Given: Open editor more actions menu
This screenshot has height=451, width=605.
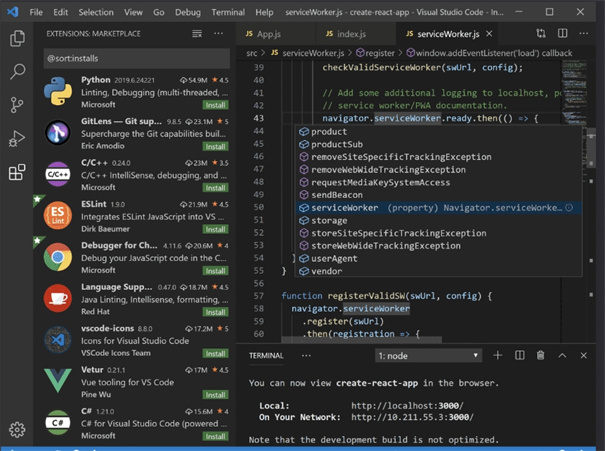Looking at the screenshot, I should [x=584, y=34].
